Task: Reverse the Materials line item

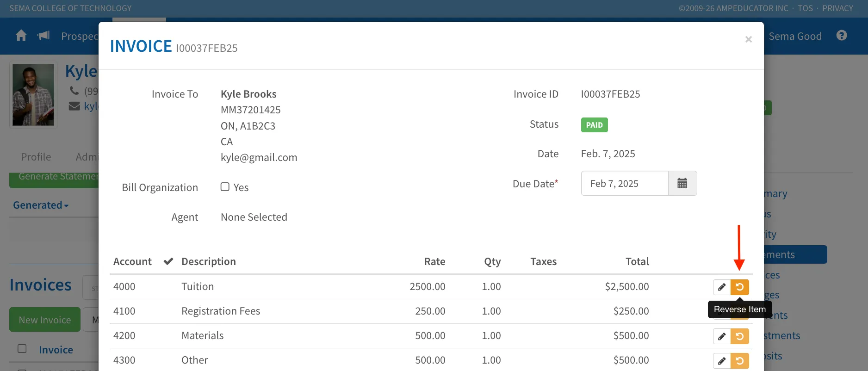Action: (740, 336)
